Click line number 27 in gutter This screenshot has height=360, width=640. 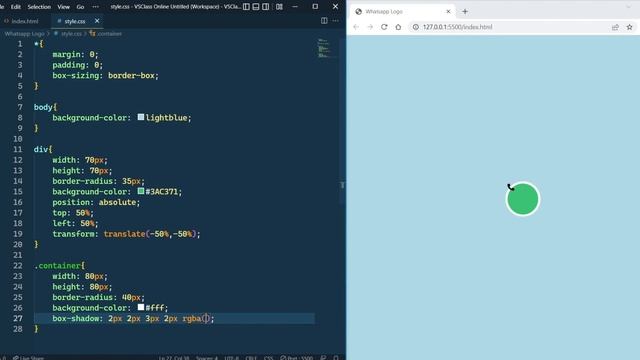tap(18, 318)
